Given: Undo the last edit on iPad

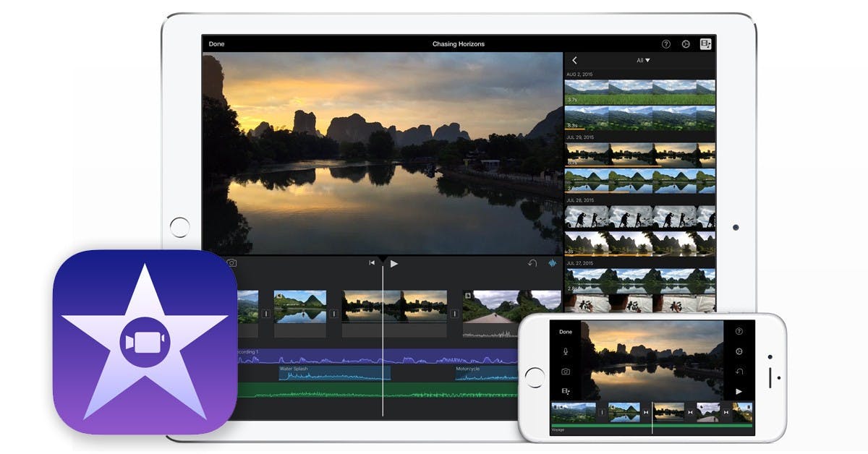Looking at the screenshot, I should tap(532, 263).
